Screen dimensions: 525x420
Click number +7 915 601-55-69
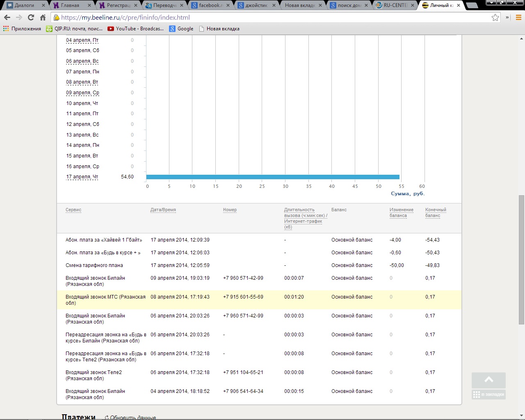(x=243, y=297)
